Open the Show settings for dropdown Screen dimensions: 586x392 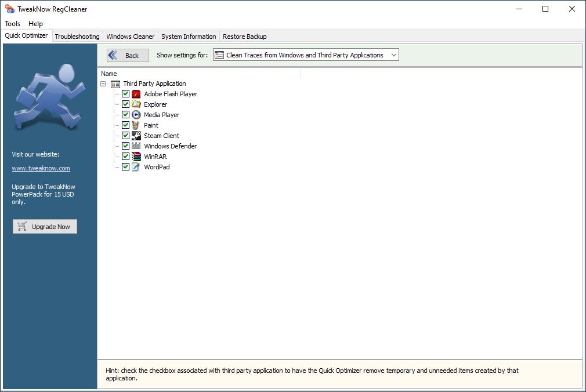306,55
